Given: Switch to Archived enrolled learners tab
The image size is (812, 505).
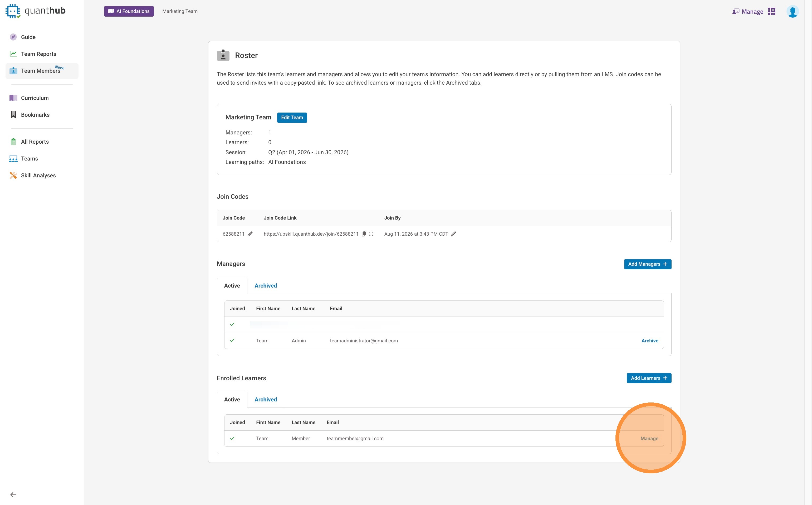Looking at the screenshot, I should point(265,400).
